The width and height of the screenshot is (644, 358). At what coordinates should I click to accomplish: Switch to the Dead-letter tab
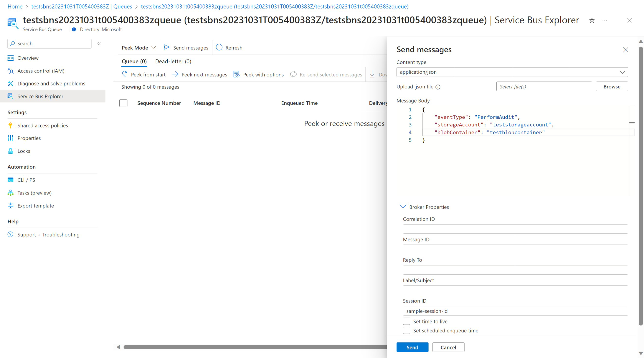coord(173,61)
